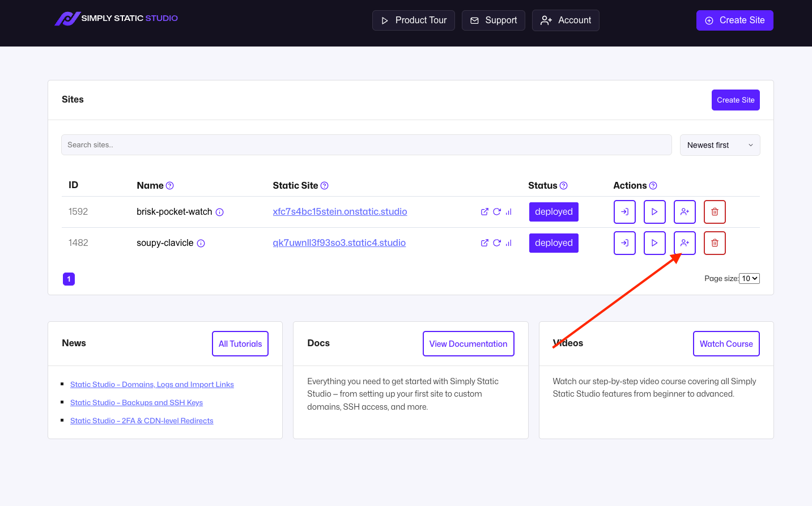
Task: View brisk-pocket-watch site statistics
Action: tap(509, 212)
